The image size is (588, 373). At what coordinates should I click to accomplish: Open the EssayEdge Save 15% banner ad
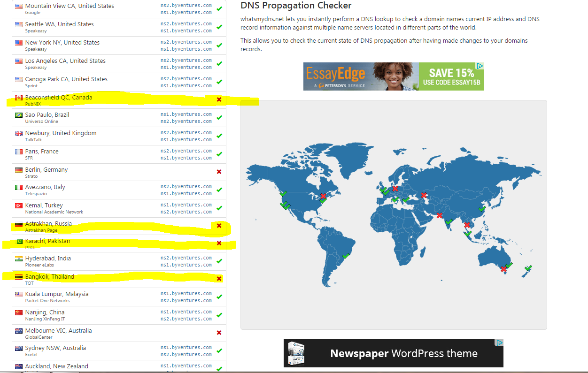(393, 76)
